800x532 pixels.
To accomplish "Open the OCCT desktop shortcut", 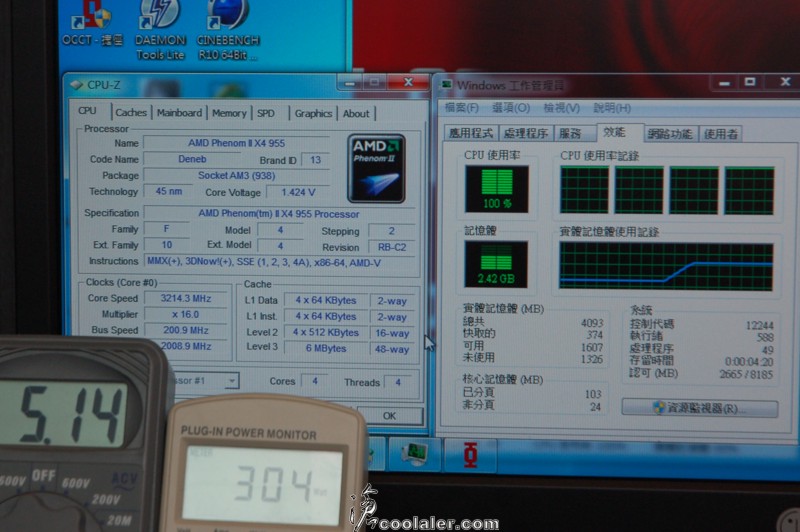I will point(93,23).
